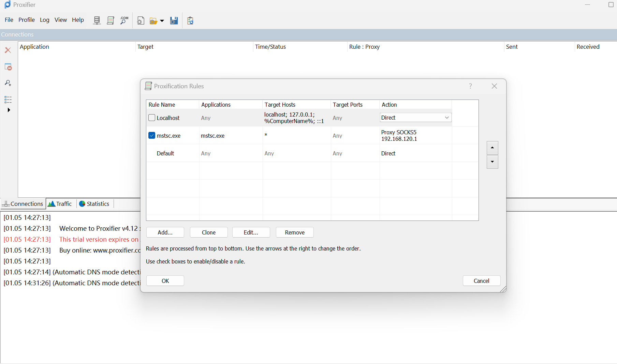Move rule up with the up arrow
The width and height of the screenshot is (617, 364).
click(x=492, y=148)
